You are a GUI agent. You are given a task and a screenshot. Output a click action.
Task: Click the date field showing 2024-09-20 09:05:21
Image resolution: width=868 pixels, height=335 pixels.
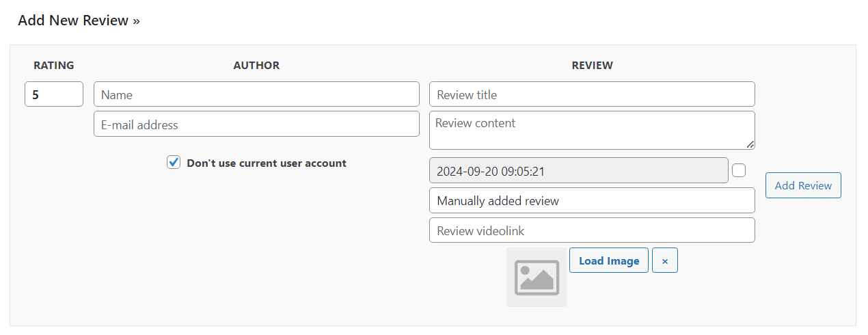tap(579, 171)
